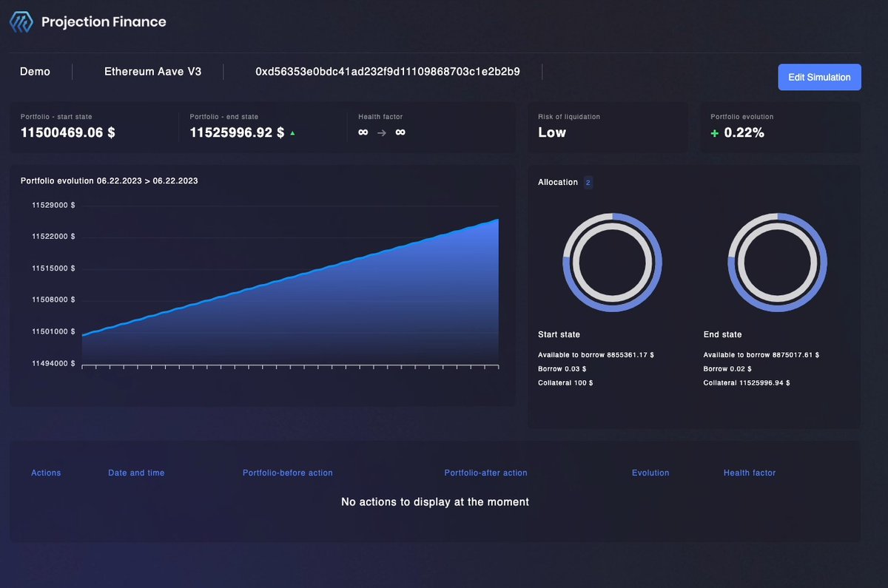Viewport: 888px width, 588px height.
Task: Click the Health factor column header in table
Action: click(750, 473)
